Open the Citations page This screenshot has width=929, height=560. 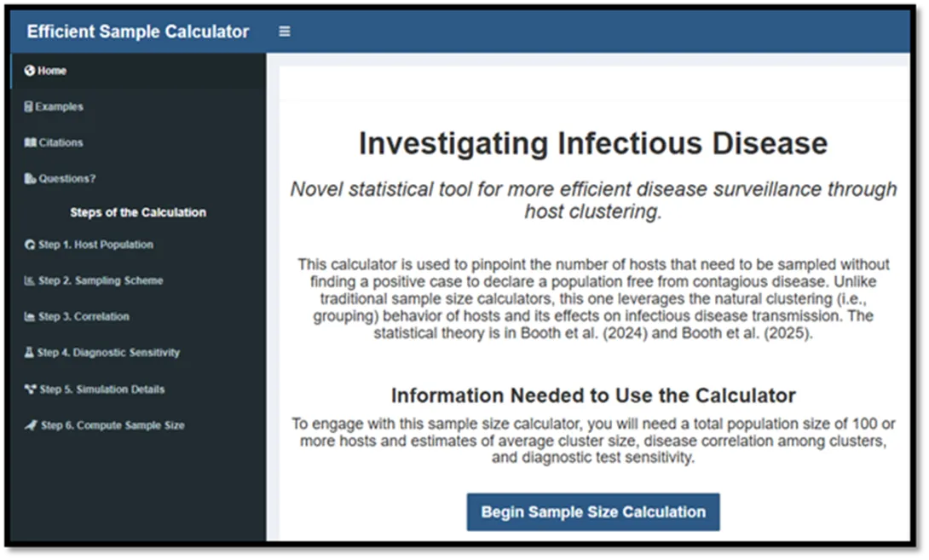pos(138,142)
